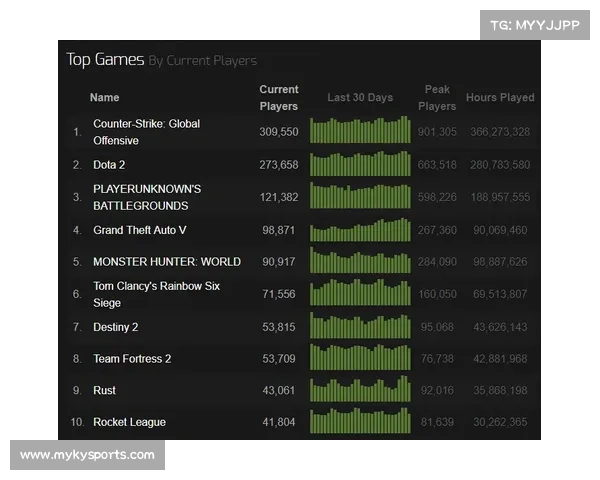Select peak players value 76,738

(437, 359)
